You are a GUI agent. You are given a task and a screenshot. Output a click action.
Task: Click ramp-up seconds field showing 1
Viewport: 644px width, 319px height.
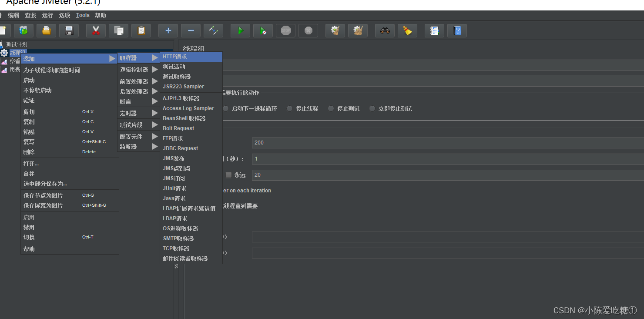pos(448,159)
